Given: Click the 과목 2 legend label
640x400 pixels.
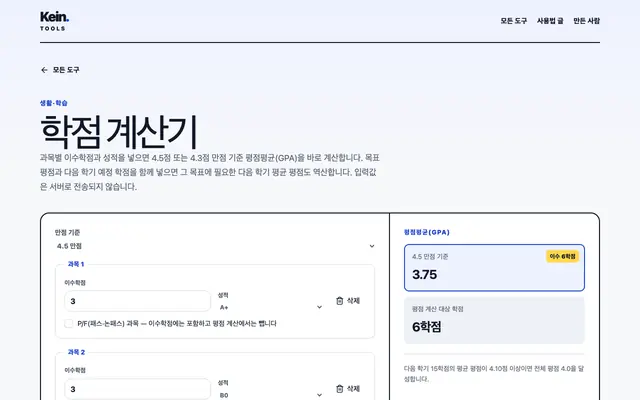Looking at the screenshot, I should click(x=76, y=352).
